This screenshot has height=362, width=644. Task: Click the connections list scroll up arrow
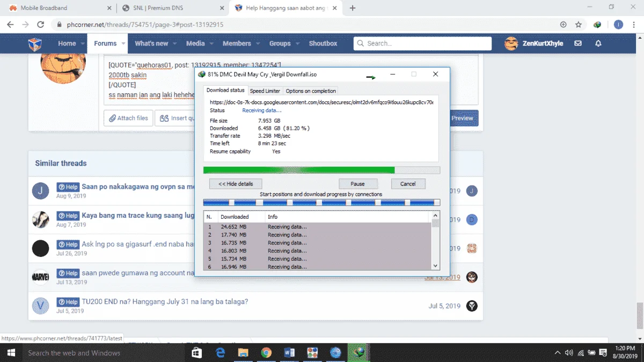pos(435,216)
